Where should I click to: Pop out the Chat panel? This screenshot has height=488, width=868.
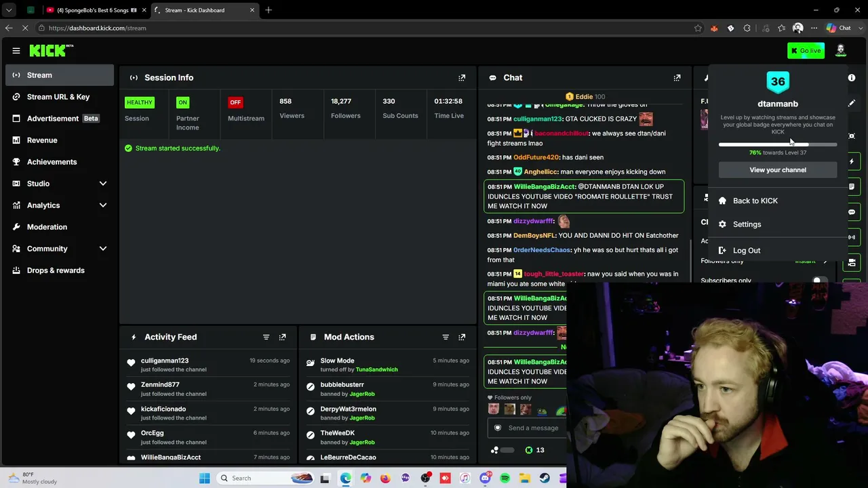click(x=677, y=77)
